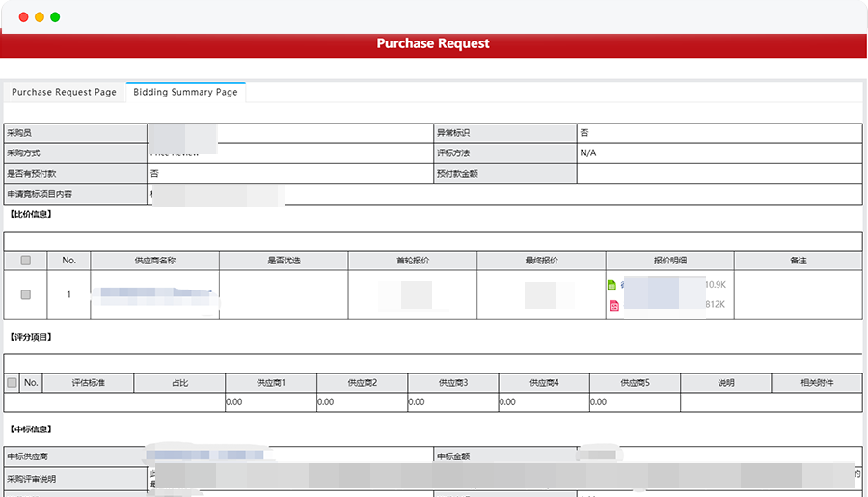Select the 0.00 score under 供应商5
The image size is (868, 497).
tap(598, 402)
